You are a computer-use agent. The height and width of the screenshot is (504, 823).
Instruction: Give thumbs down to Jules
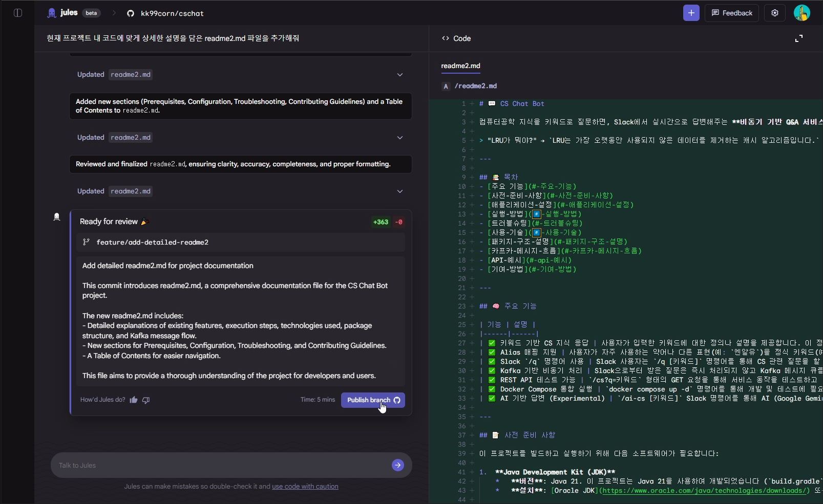(146, 400)
